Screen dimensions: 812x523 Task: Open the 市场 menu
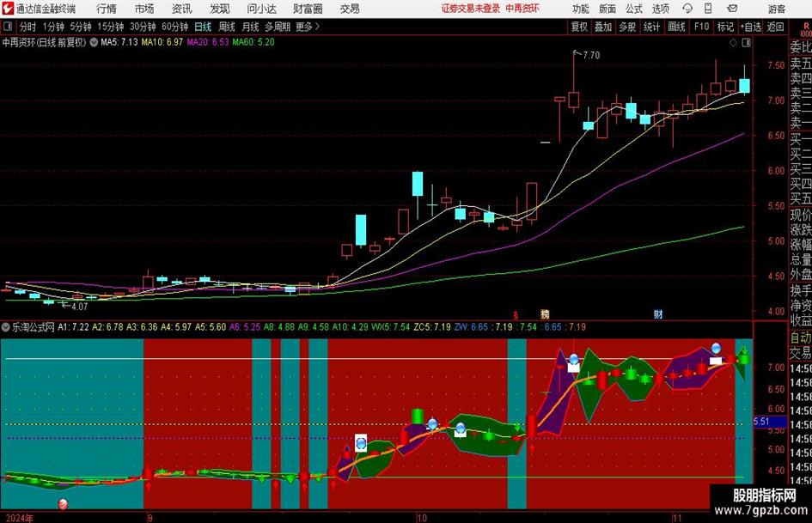pyautogui.click(x=144, y=9)
